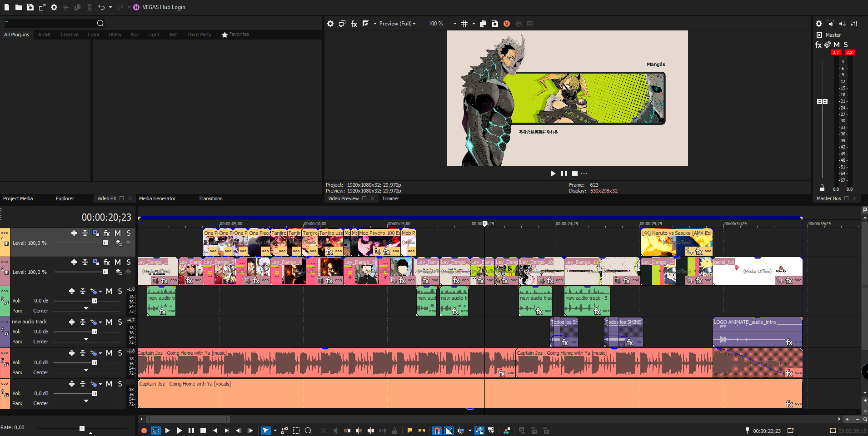Open the Third Party plug-in category
868x436 pixels.
pyautogui.click(x=199, y=35)
